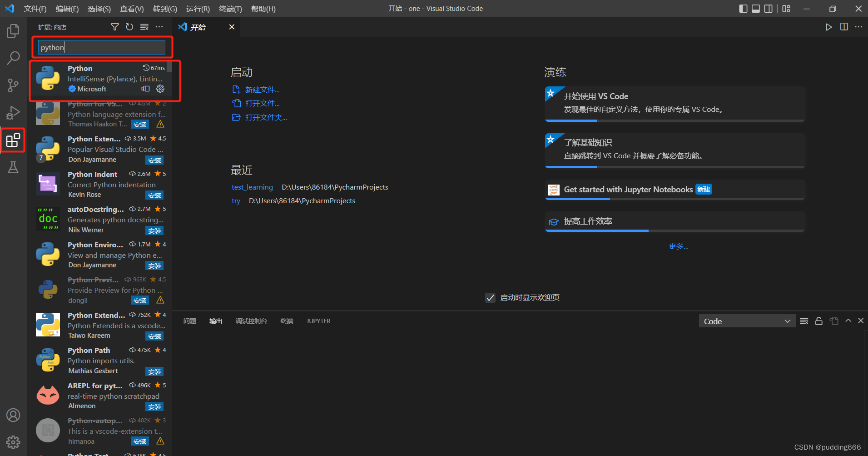This screenshot has width=868, height=456.
Task: Clear extensions search results
Action: coord(144,27)
